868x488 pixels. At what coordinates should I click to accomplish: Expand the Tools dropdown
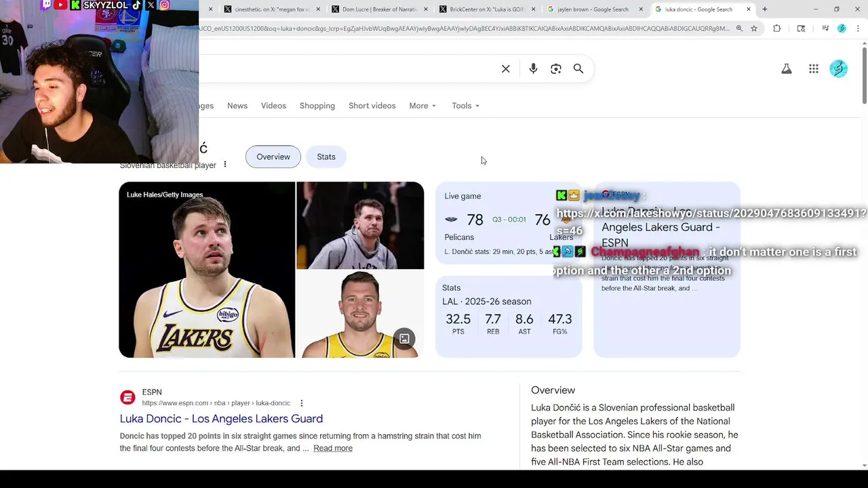pos(465,106)
